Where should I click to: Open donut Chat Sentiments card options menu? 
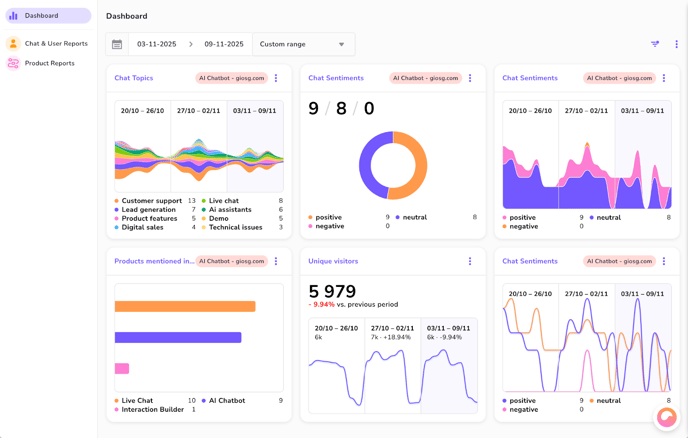470,78
